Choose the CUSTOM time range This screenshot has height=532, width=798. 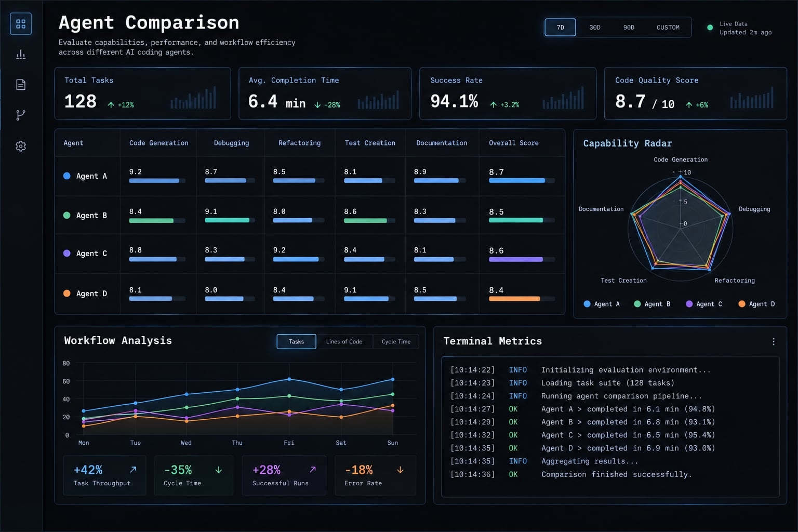(668, 28)
